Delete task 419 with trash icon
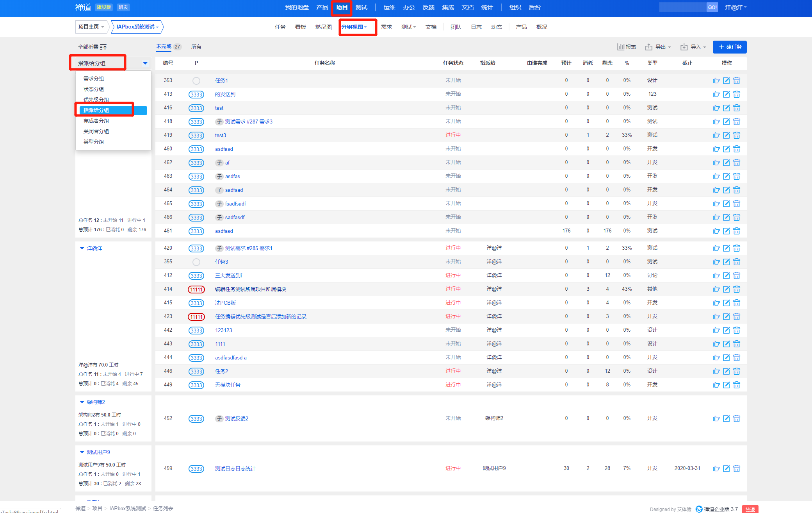This screenshot has width=812, height=513. coord(737,135)
